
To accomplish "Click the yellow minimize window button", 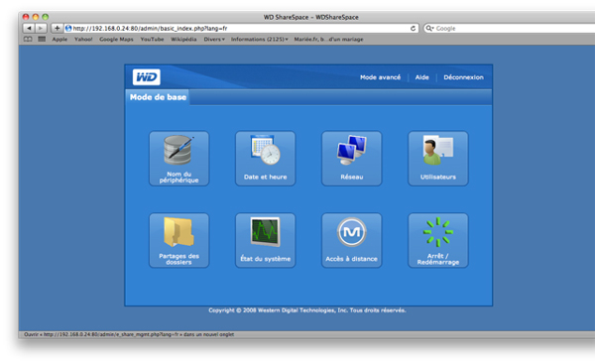I will point(36,17).
